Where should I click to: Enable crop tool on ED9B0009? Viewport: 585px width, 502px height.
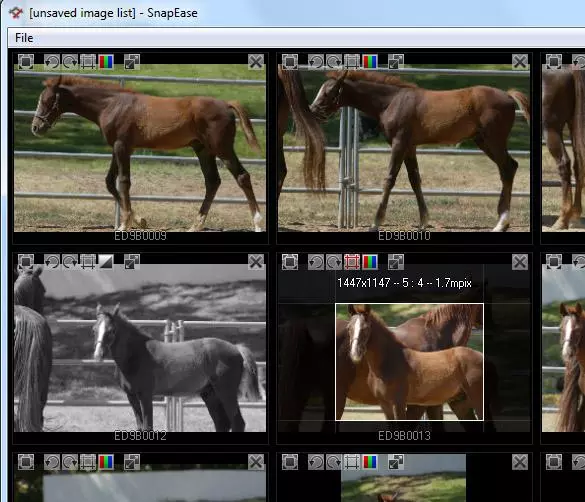click(x=88, y=62)
